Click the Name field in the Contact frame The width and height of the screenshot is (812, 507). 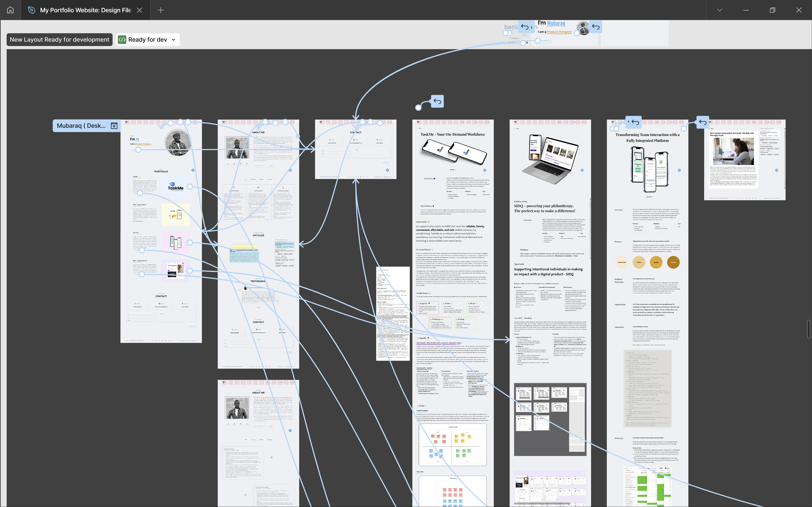pyautogui.click(x=336, y=150)
